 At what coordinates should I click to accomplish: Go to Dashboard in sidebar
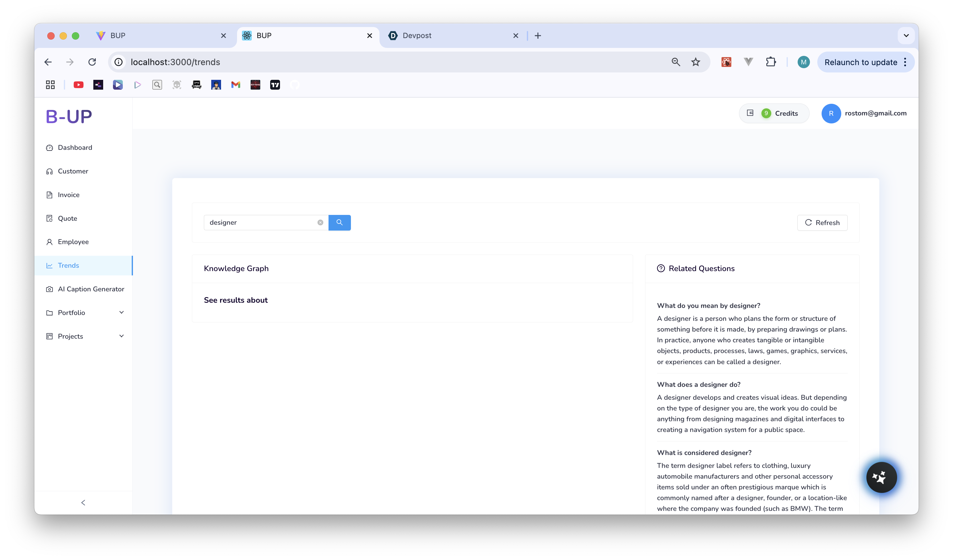tap(75, 147)
